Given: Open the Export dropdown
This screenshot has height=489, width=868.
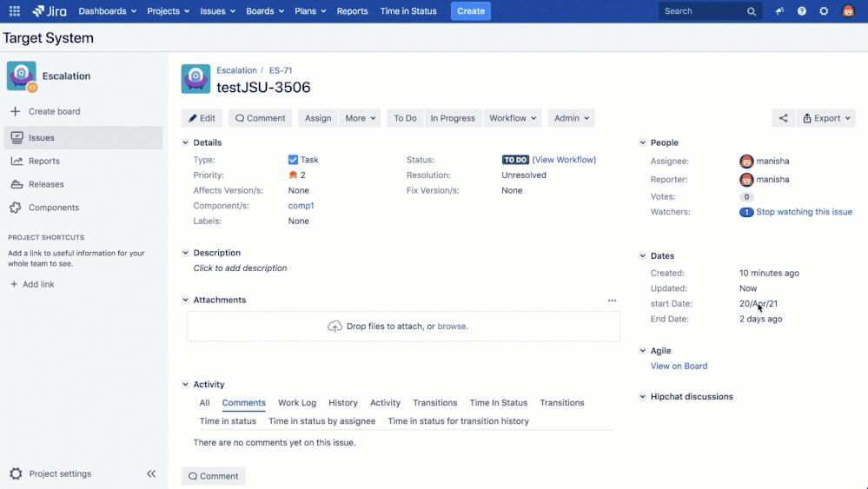Looking at the screenshot, I should pos(826,118).
